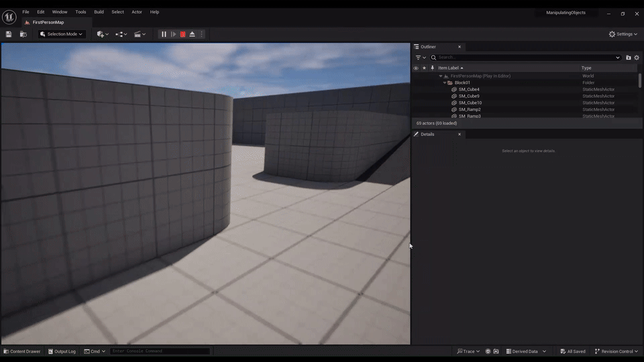Click the star column header
644x362 pixels.
coord(424,68)
